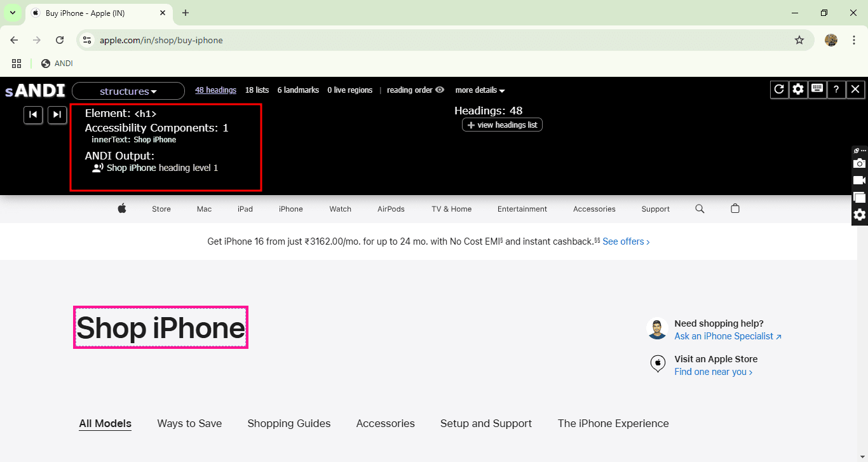Click ANDI's refresh/relaunch icon

click(x=779, y=90)
